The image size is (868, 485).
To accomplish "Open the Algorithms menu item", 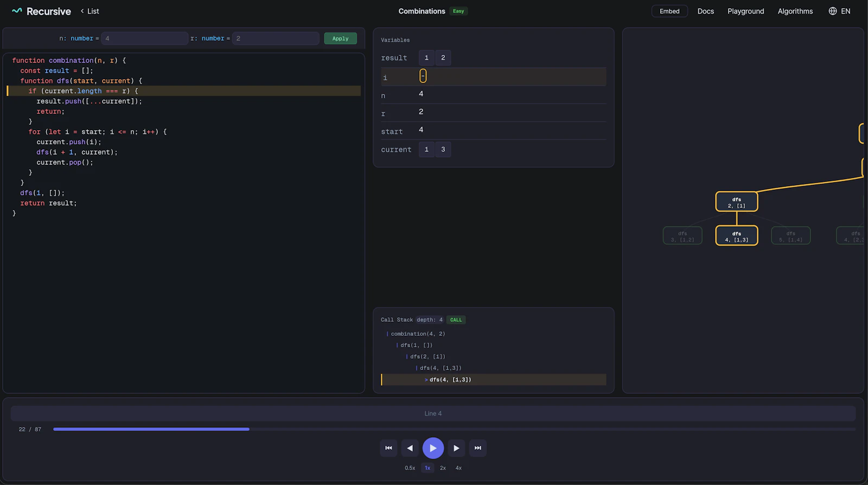I will (x=795, y=11).
